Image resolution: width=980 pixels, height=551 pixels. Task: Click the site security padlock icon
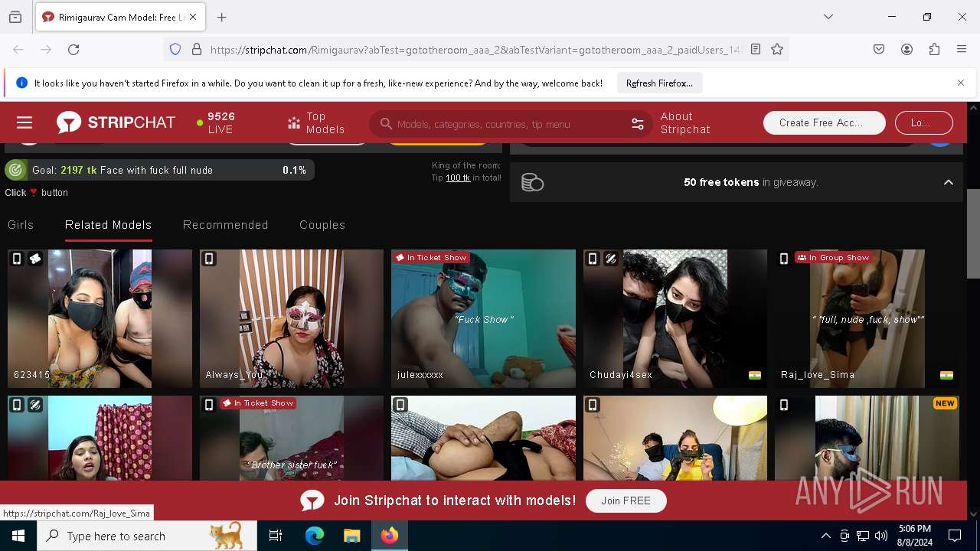click(197, 49)
